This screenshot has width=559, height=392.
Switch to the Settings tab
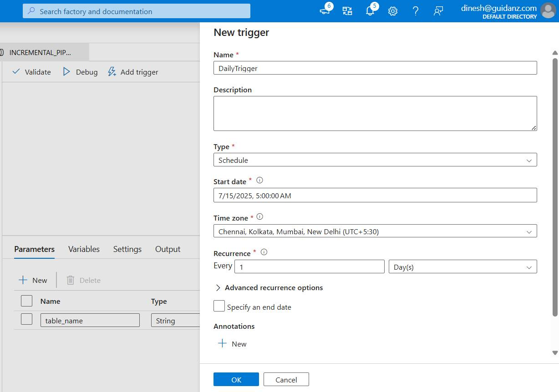pos(127,249)
